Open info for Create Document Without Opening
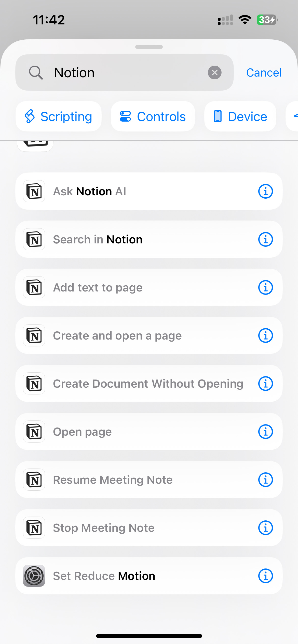 (x=265, y=384)
